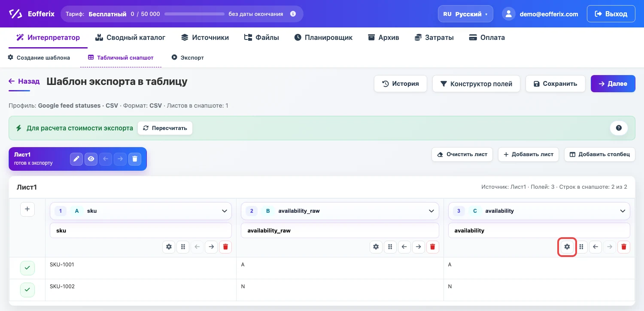This screenshot has width=644, height=311.
Task: Click the SKU-1002 cell
Action: (141, 290)
